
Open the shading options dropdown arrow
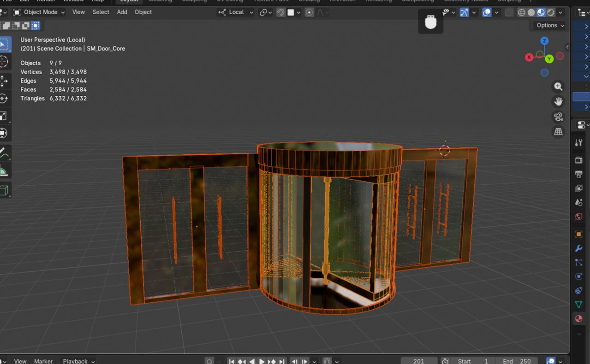(560, 12)
